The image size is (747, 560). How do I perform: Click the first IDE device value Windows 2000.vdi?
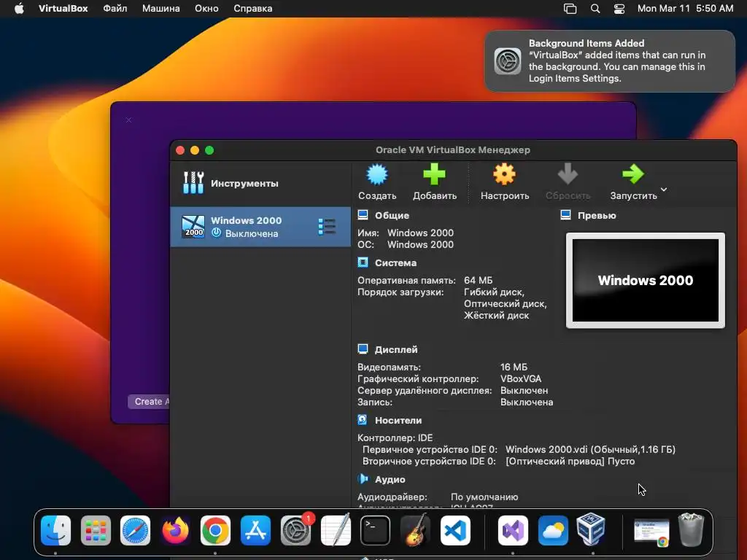pyautogui.click(x=590, y=449)
